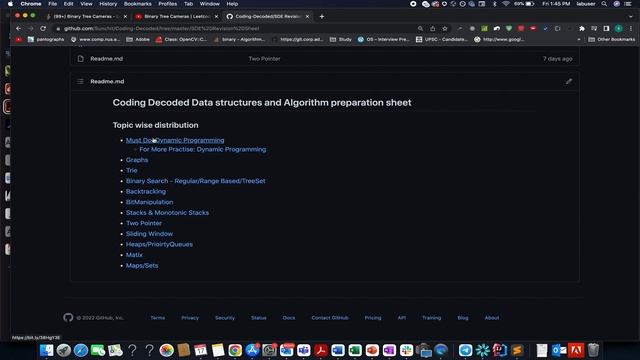
Task: Open Two Pointer topic link
Action: click(x=144, y=223)
